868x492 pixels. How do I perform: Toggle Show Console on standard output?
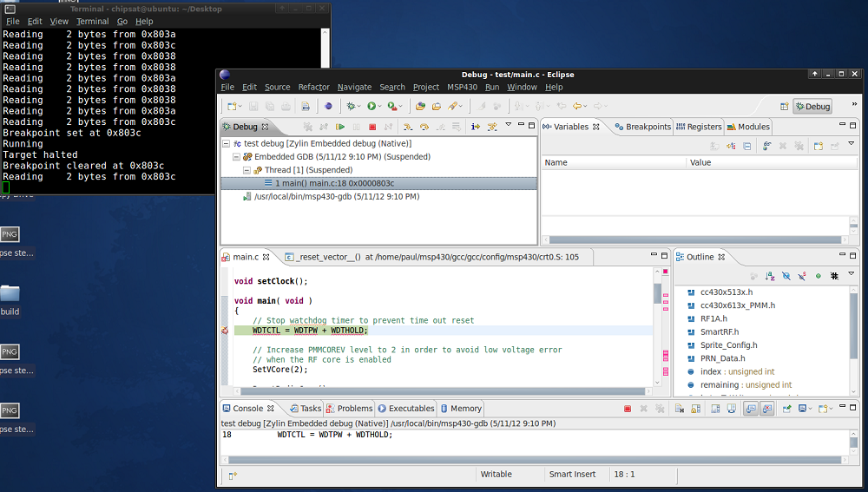point(751,409)
